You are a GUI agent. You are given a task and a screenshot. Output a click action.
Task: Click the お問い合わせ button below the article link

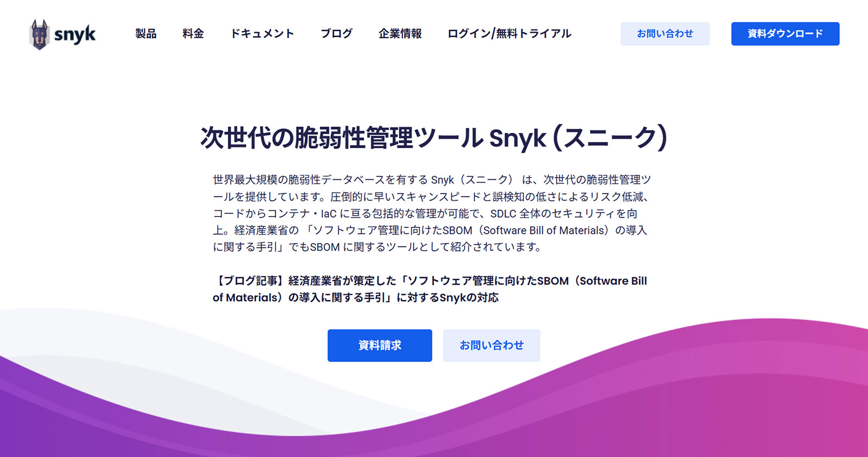click(492, 345)
